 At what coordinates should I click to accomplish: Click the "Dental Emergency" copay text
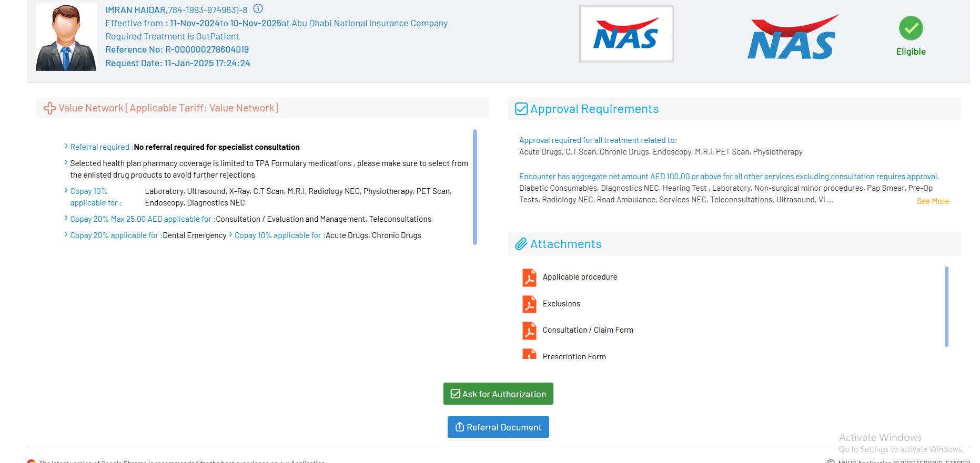(x=195, y=235)
